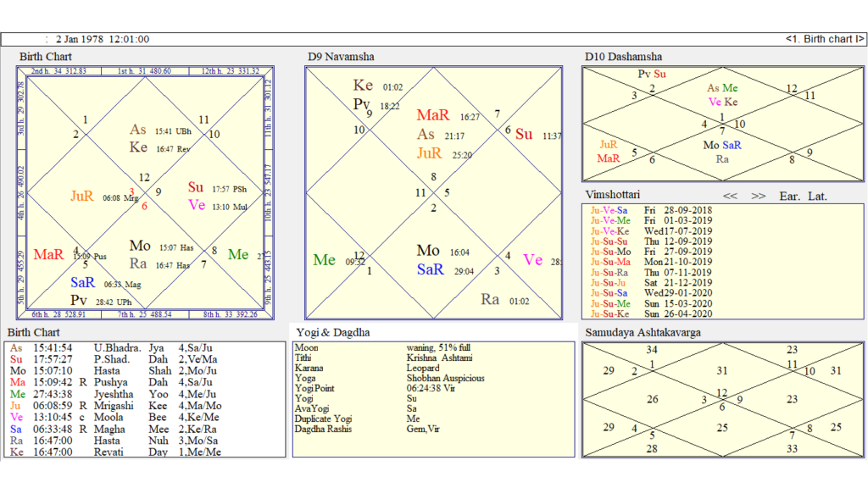This screenshot has height=488, width=868.
Task: Select the D10 Dashamsha chart title
Action: [623, 57]
